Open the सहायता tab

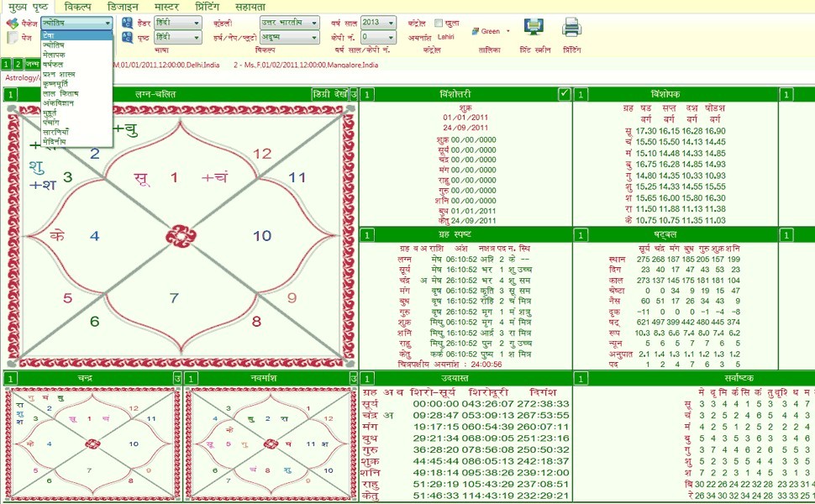pyautogui.click(x=250, y=7)
